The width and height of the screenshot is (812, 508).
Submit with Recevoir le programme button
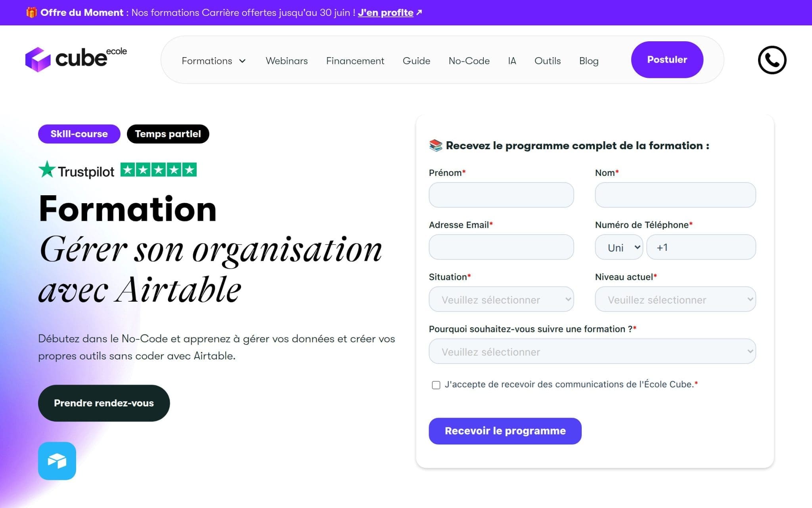(505, 431)
